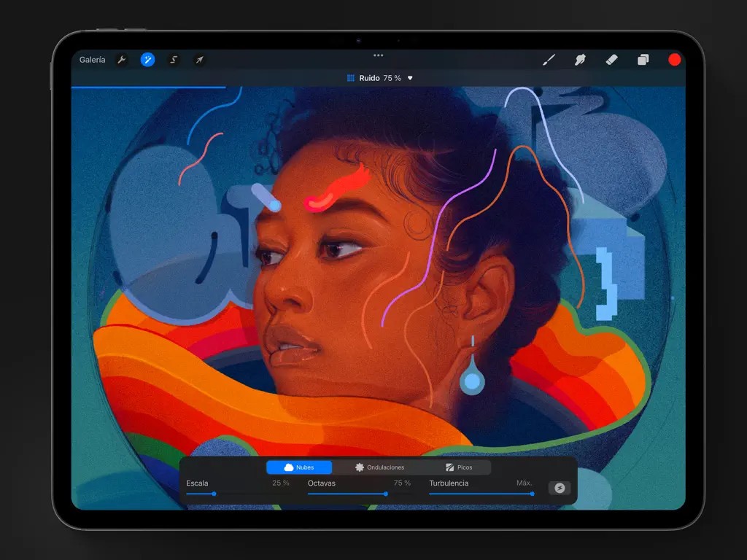Click the blue grid icon beside Ruido
The width and height of the screenshot is (747, 560).
(351, 78)
